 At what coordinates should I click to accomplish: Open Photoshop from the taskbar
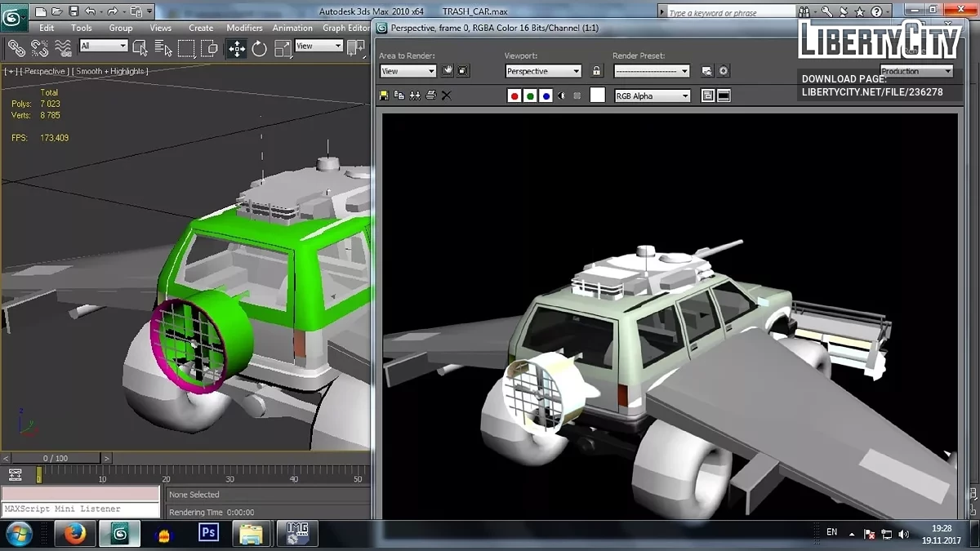click(208, 533)
